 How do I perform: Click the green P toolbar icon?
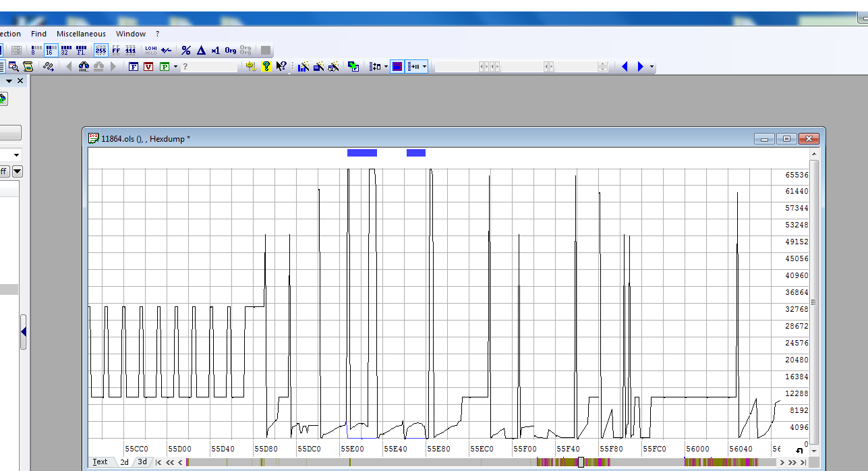click(x=165, y=67)
